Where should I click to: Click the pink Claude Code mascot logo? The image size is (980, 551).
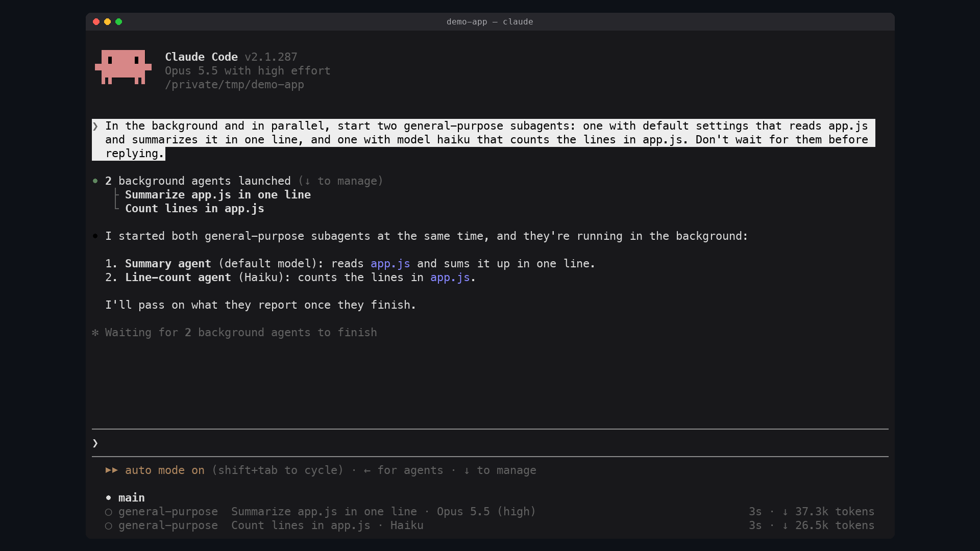click(123, 67)
